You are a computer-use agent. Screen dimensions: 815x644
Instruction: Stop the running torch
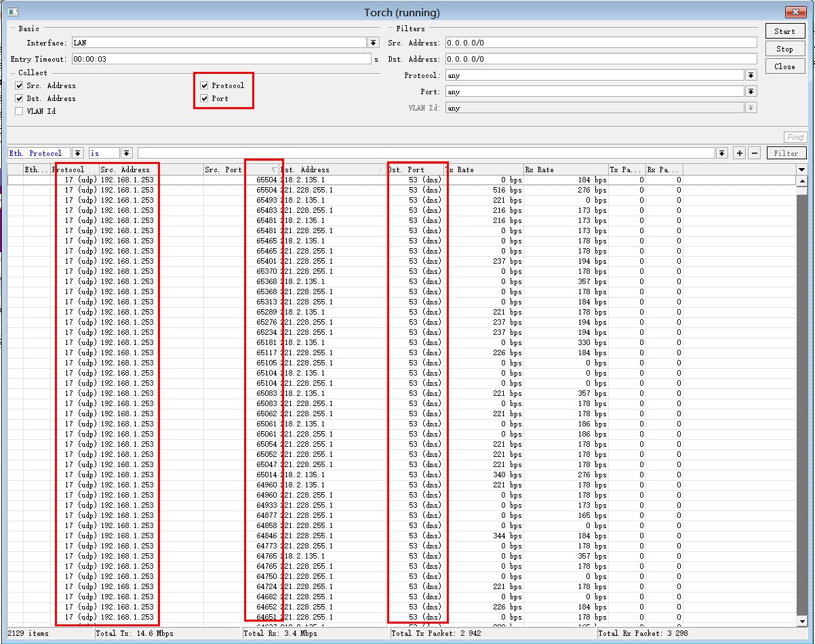(785, 49)
